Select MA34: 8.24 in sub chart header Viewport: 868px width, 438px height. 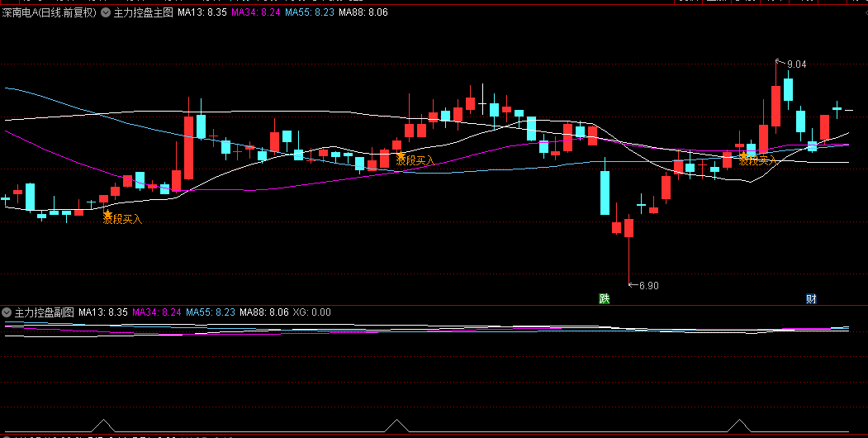tap(157, 312)
